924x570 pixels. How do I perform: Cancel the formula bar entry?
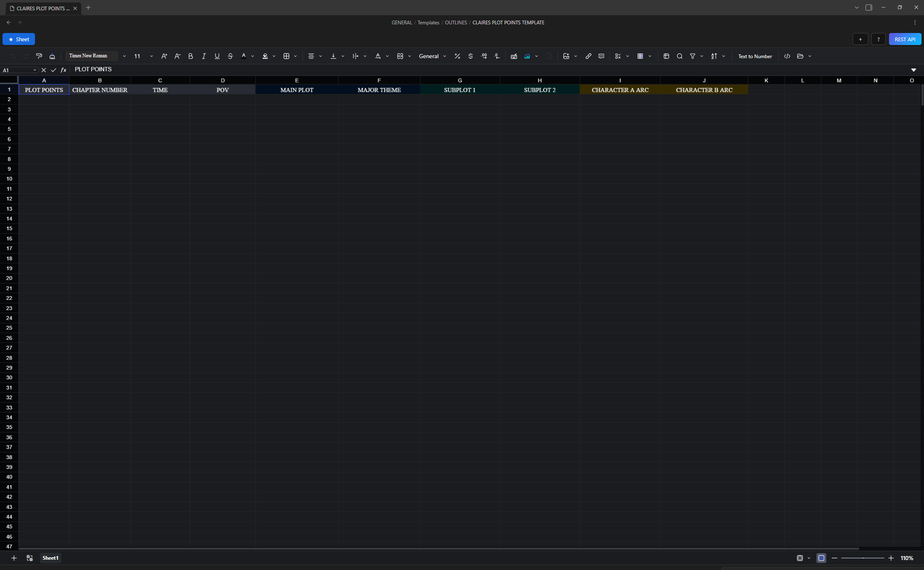[44, 70]
